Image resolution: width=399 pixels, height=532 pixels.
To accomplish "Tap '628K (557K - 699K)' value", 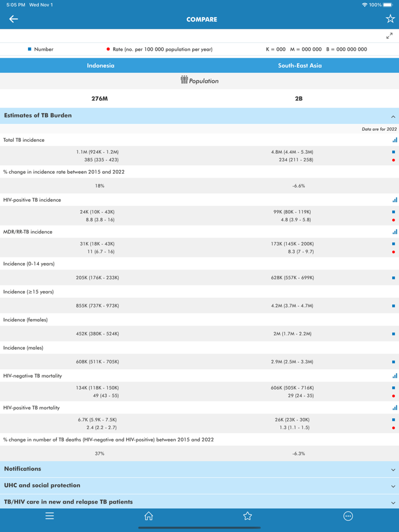I will tap(292, 277).
